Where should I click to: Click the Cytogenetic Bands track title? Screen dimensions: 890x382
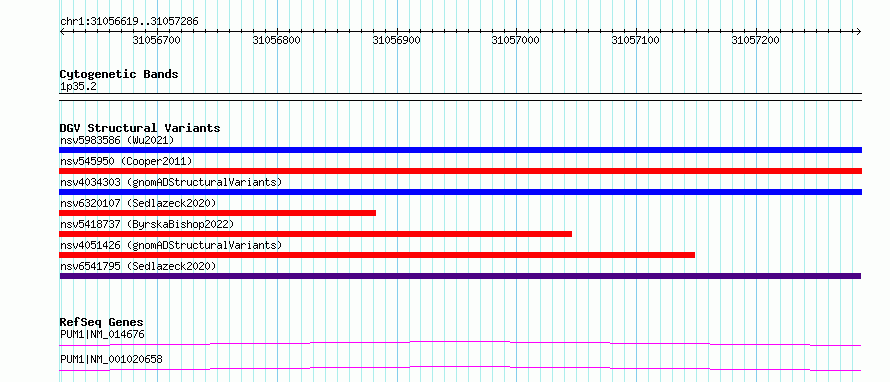pyautogui.click(x=119, y=74)
